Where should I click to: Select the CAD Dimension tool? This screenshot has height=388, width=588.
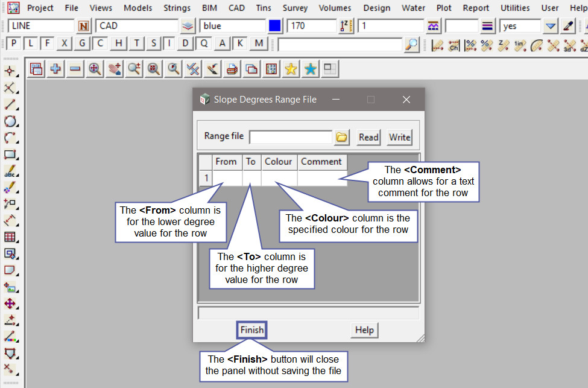pyautogui.click(x=10, y=220)
